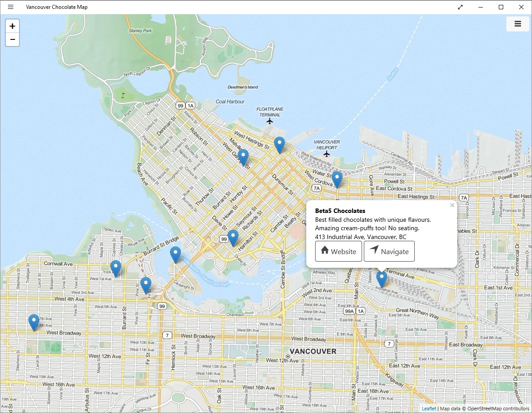The height and width of the screenshot is (413, 532).
Task: Open the map layers menu button
Action: pyautogui.click(x=517, y=24)
